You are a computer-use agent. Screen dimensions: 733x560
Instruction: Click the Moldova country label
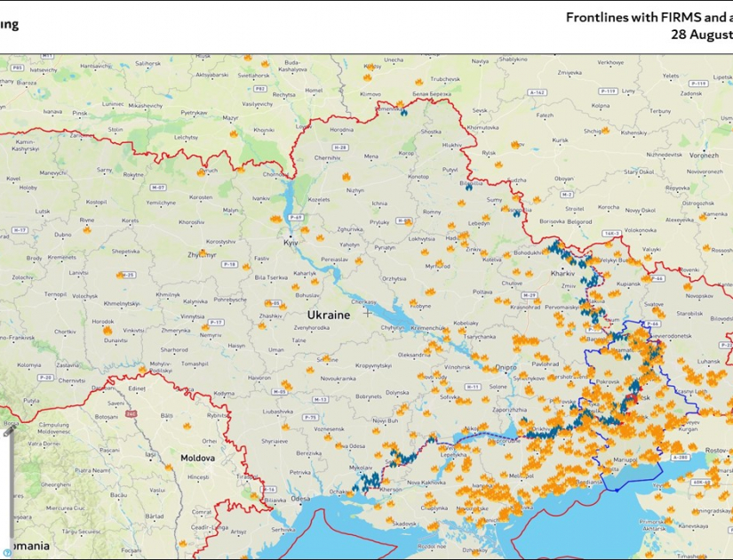[198, 458]
